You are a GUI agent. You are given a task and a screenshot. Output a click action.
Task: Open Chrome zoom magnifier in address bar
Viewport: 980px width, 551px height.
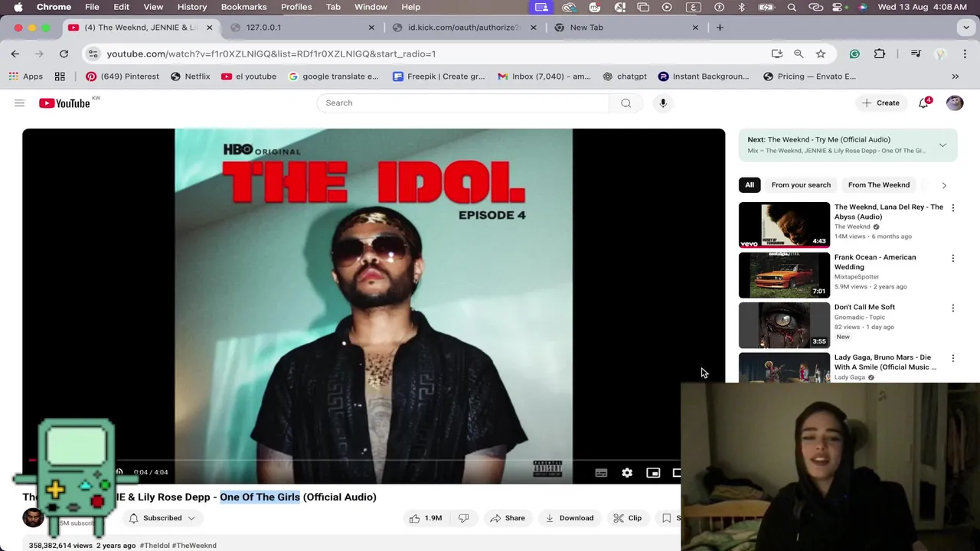tap(799, 54)
